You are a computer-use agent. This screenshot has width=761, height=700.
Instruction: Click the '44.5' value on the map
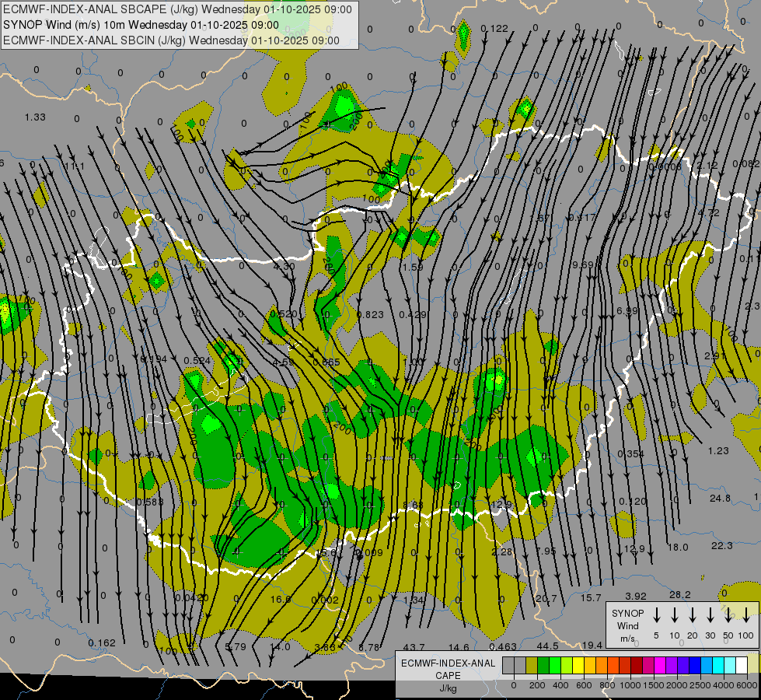pos(548,646)
